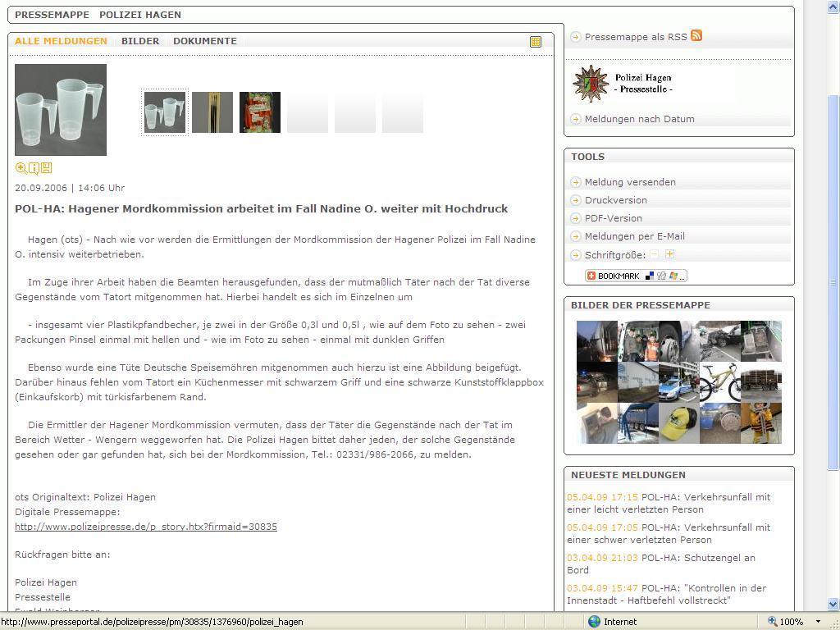Open the Schutzengel an Bord news item

tap(661, 564)
